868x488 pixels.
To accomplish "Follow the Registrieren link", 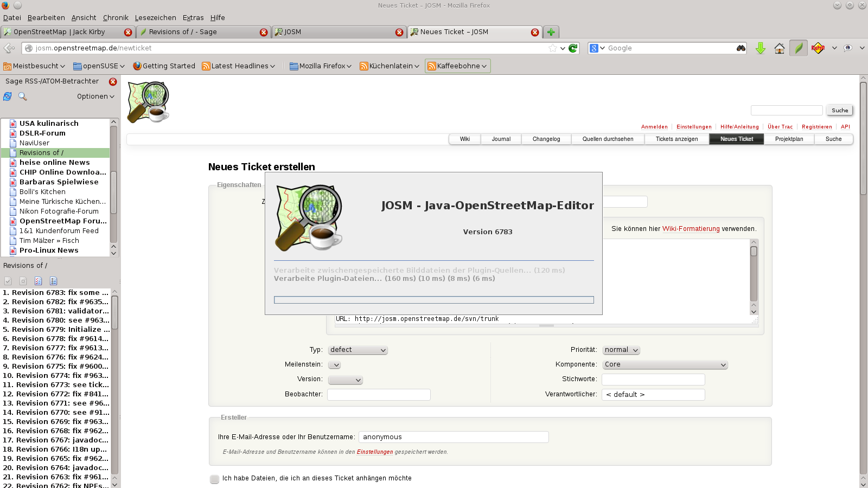I will pos(816,127).
